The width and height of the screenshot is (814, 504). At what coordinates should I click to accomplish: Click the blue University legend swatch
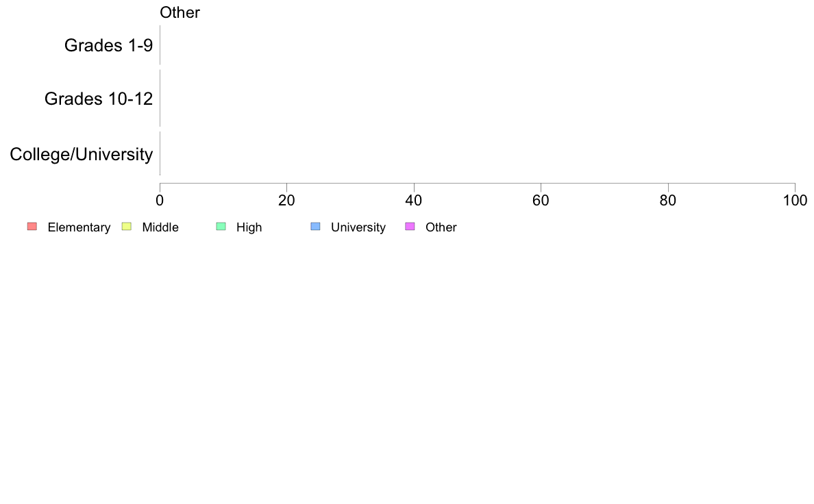(x=315, y=226)
